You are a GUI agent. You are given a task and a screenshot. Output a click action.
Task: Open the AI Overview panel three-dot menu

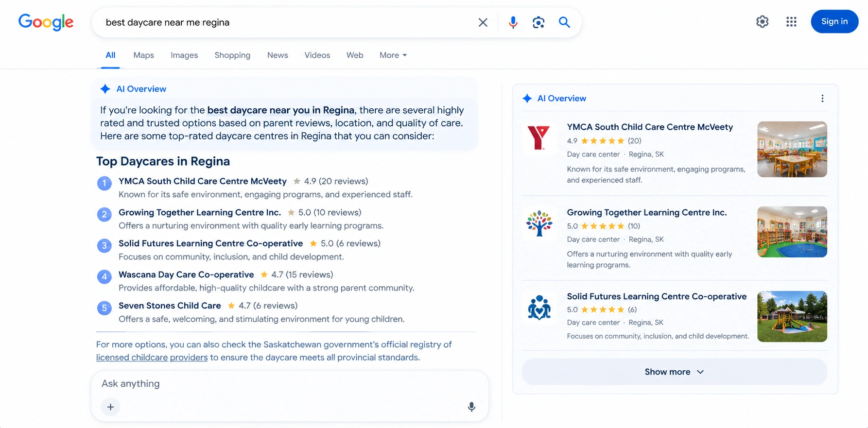click(822, 99)
